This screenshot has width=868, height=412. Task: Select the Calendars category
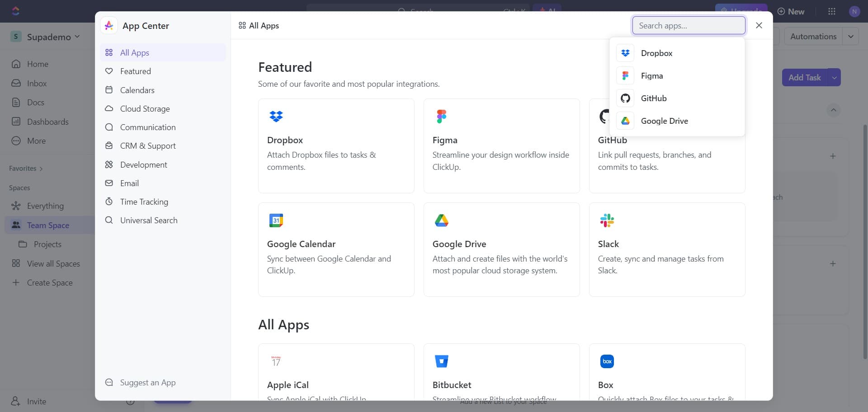(x=137, y=90)
